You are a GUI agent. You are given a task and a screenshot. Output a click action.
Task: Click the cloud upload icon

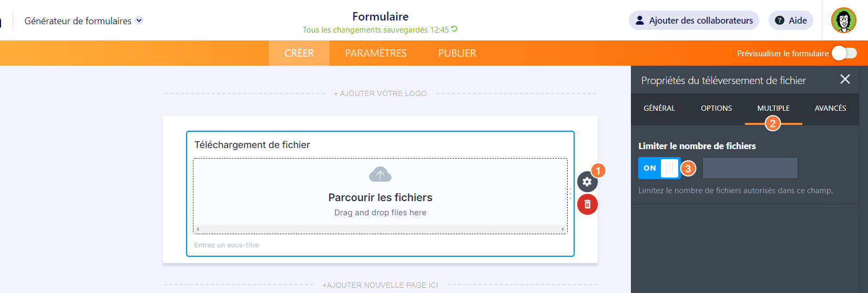coord(380,174)
